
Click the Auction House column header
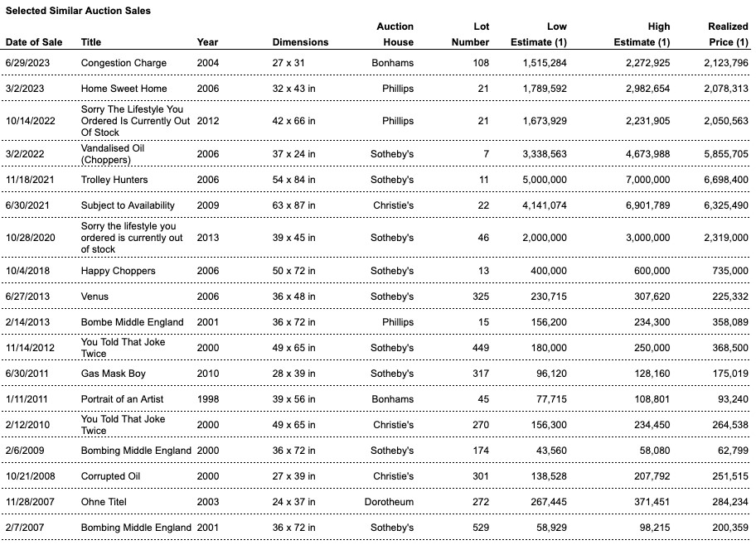pyautogui.click(x=395, y=35)
